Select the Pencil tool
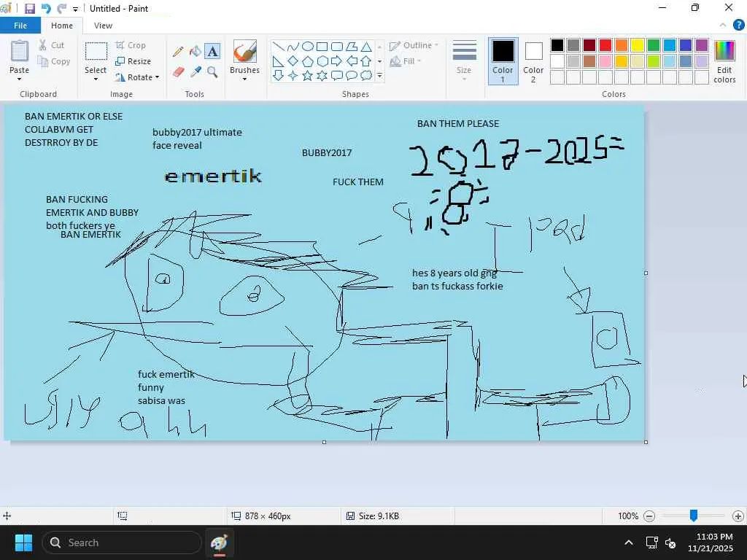The width and height of the screenshot is (747, 560). click(x=178, y=52)
